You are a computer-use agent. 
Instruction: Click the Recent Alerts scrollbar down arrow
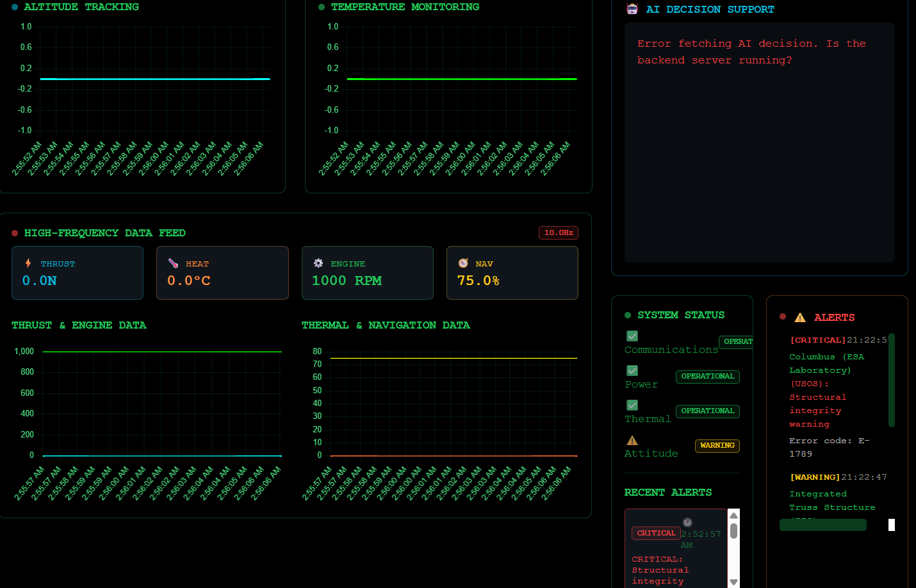click(734, 582)
